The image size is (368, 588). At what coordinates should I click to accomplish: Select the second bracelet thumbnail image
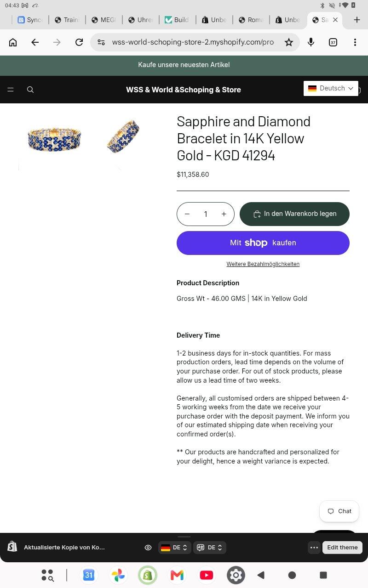coord(122,136)
